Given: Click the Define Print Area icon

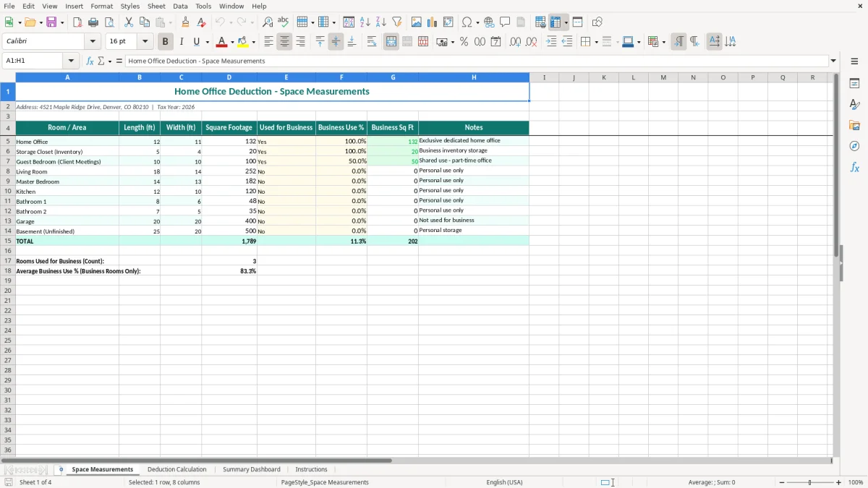Looking at the screenshot, I should (540, 22).
